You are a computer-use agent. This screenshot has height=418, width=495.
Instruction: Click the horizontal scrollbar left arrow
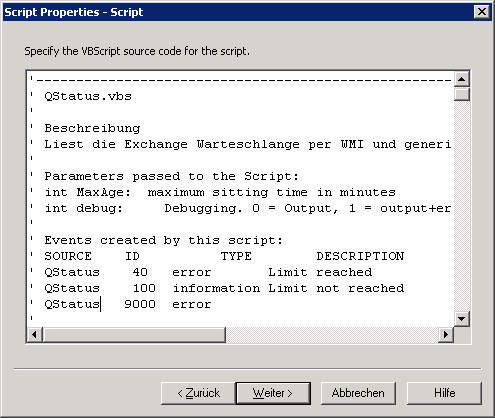[x=35, y=334]
